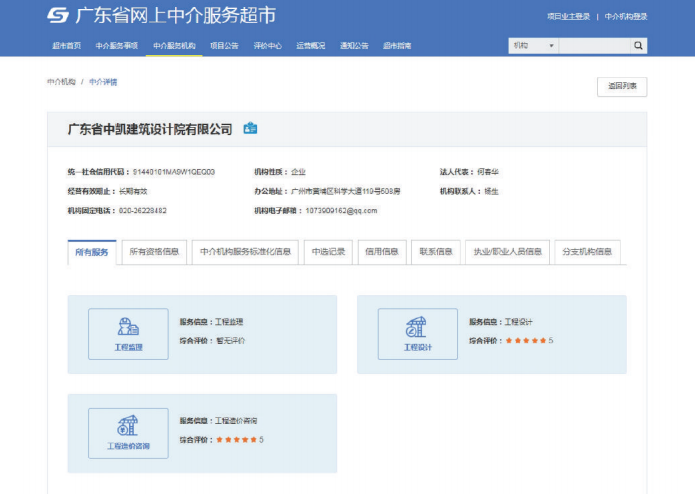Open the 机构 search type dropdown

(533, 46)
